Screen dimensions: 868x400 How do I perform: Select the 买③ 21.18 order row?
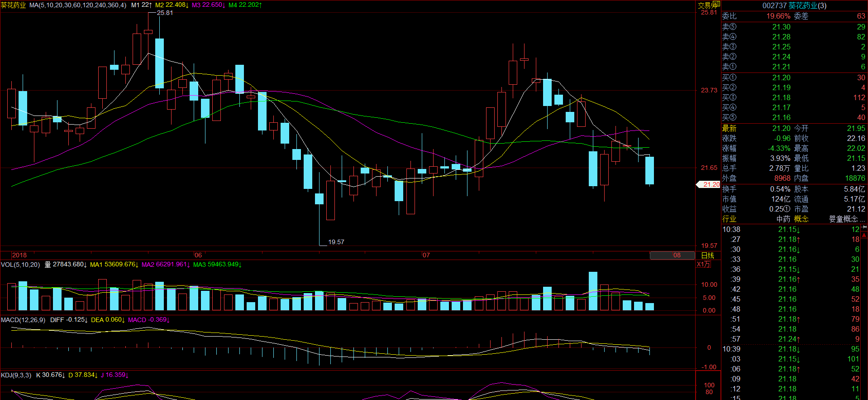794,97
